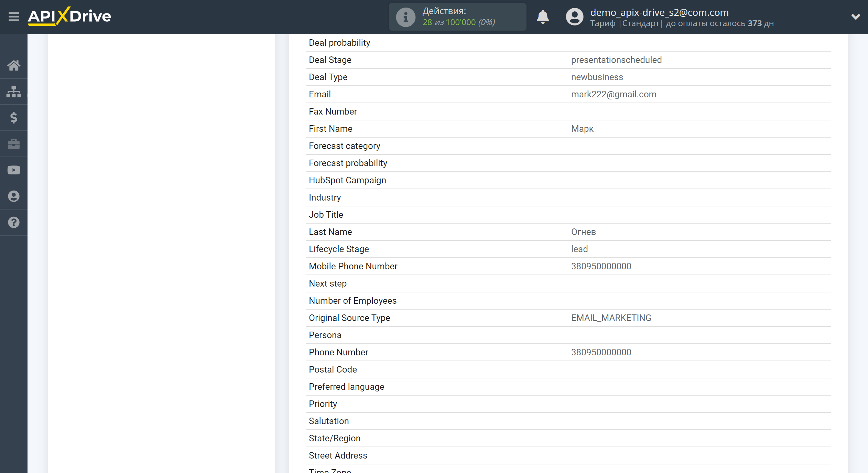
Task: Click the ApiX-Drive logo
Action: pos(69,16)
